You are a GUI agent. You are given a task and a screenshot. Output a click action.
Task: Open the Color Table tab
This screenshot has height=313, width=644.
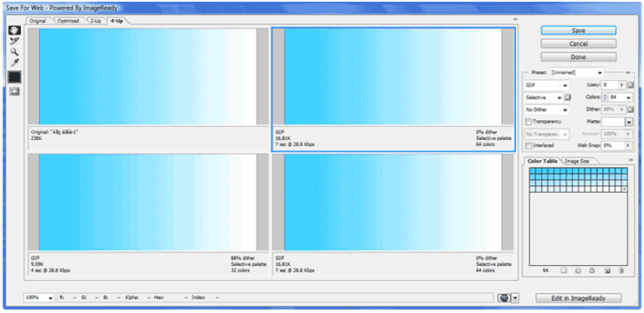click(542, 161)
